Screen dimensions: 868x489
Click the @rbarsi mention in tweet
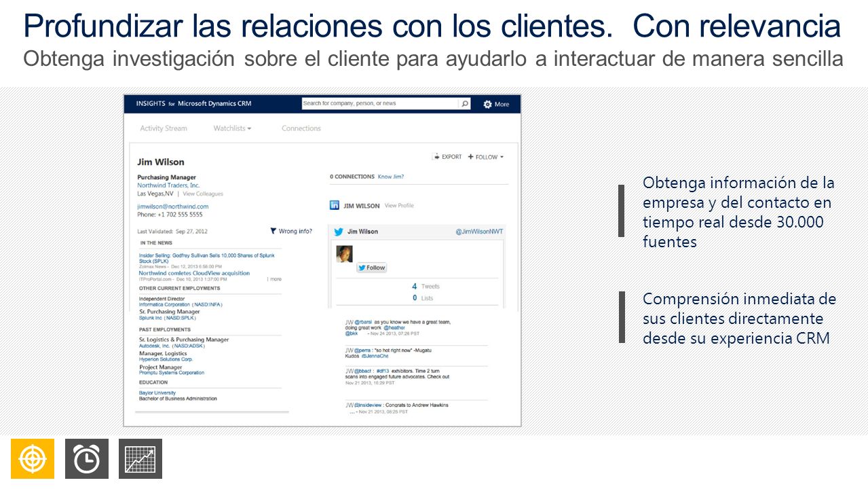[x=363, y=322]
